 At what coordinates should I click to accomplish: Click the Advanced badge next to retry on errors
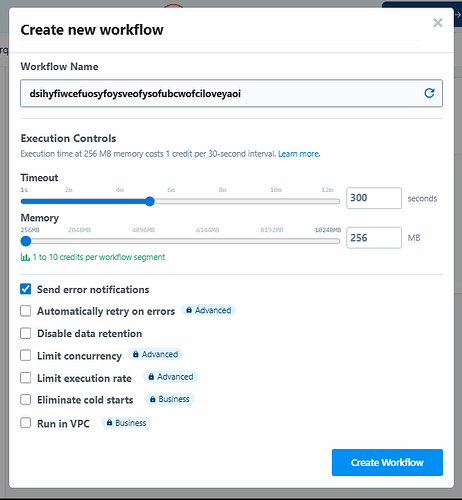coord(208,310)
